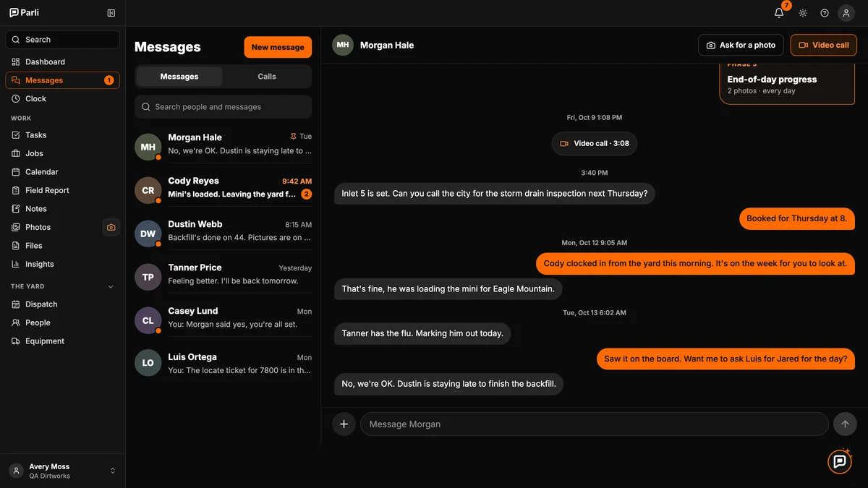
Task: Open Dashboard from sidebar
Action: click(63, 61)
